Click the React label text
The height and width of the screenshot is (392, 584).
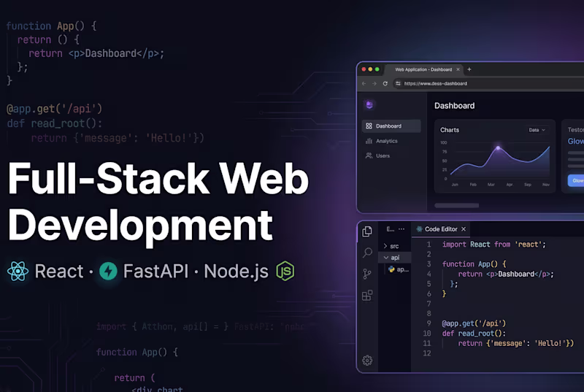[x=59, y=271]
